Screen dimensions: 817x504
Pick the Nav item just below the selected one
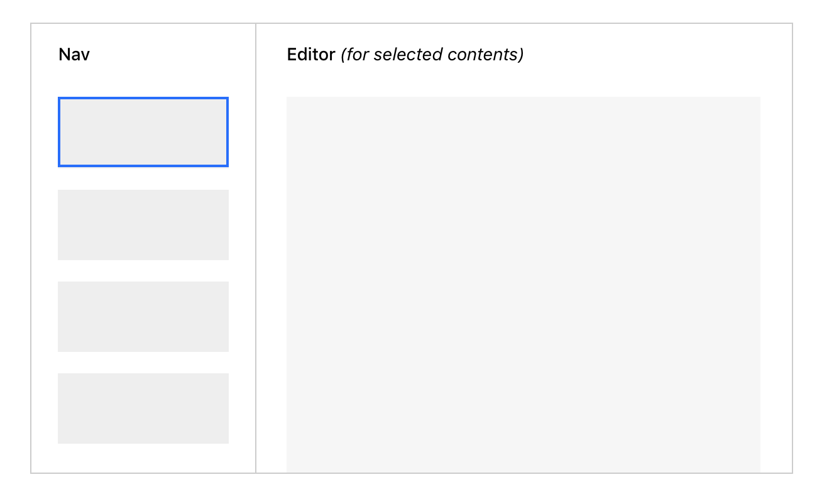pyautogui.click(x=143, y=224)
